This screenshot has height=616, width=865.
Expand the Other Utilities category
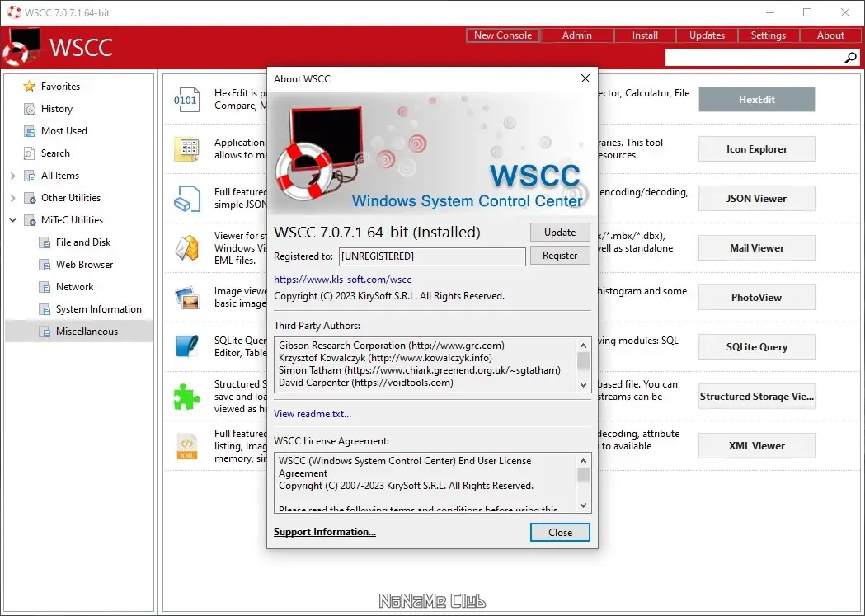[x=13, y=197]
